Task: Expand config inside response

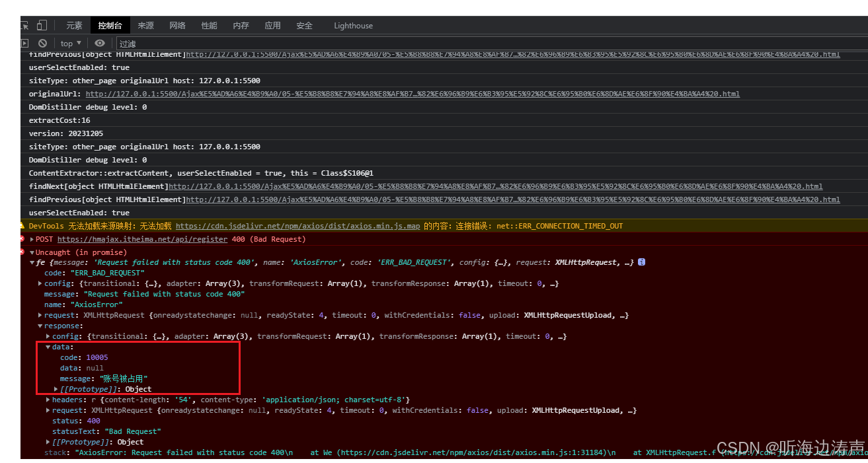Action: click(48, 336)
